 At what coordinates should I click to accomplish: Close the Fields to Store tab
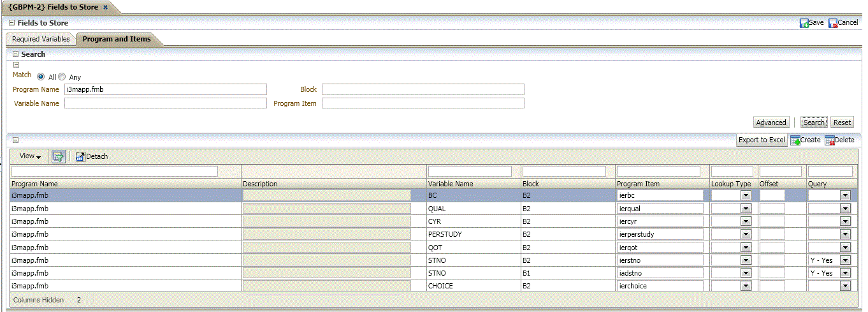[105, 7]
